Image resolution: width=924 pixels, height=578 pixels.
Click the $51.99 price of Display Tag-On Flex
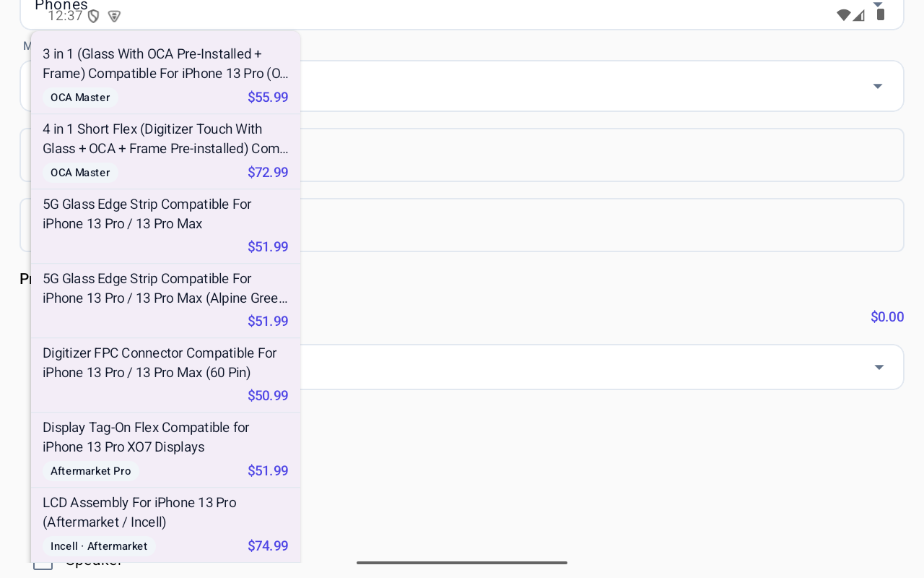(x=268, y=471)
